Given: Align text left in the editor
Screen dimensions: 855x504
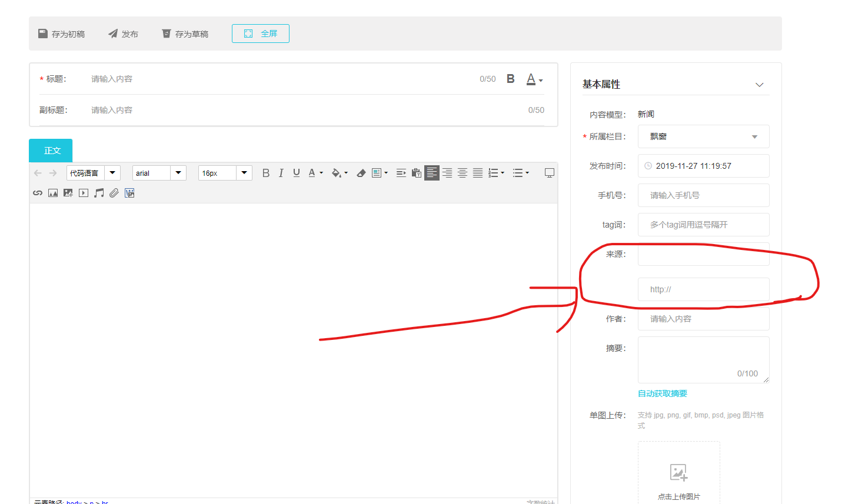Looking at the screenshot, I should (432, 173).
